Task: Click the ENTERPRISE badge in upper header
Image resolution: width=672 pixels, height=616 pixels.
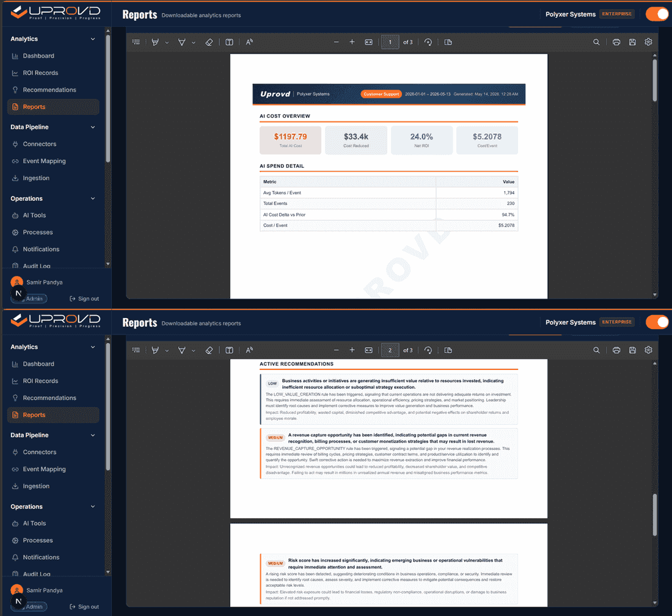Action: pos(617,13)
